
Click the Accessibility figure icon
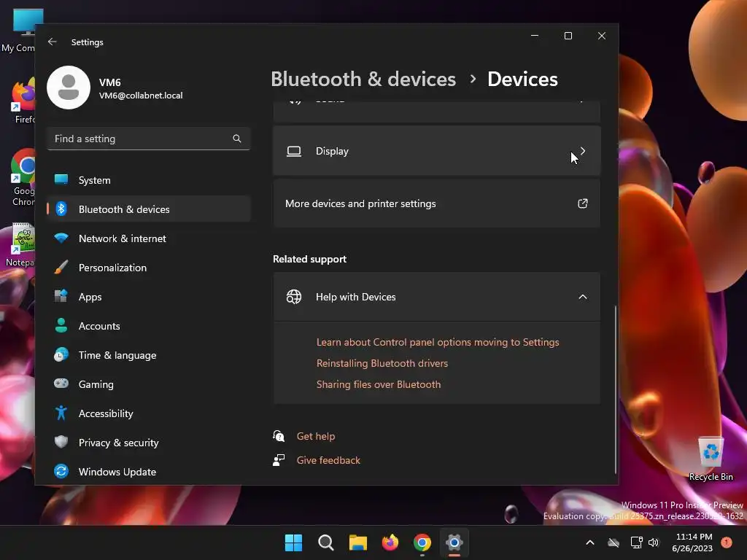click(x=61, y=413)
